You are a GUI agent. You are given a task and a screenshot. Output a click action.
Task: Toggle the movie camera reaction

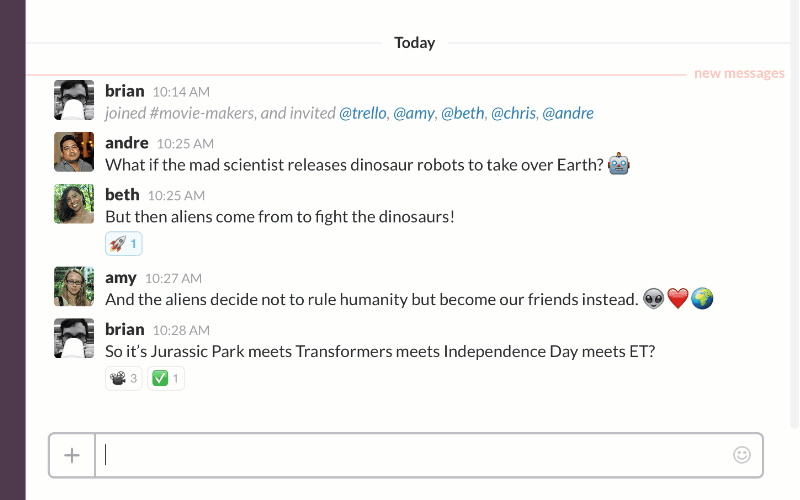coord(124,378)
